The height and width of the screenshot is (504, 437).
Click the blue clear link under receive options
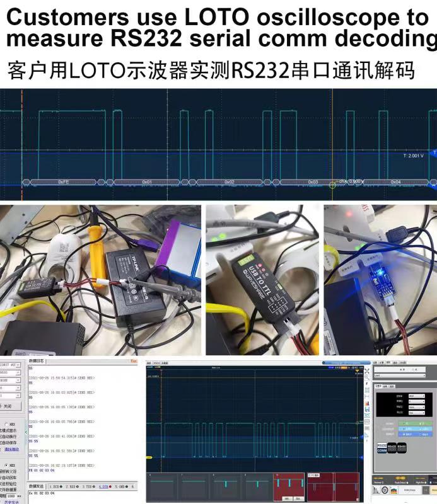tap(11, 449)
